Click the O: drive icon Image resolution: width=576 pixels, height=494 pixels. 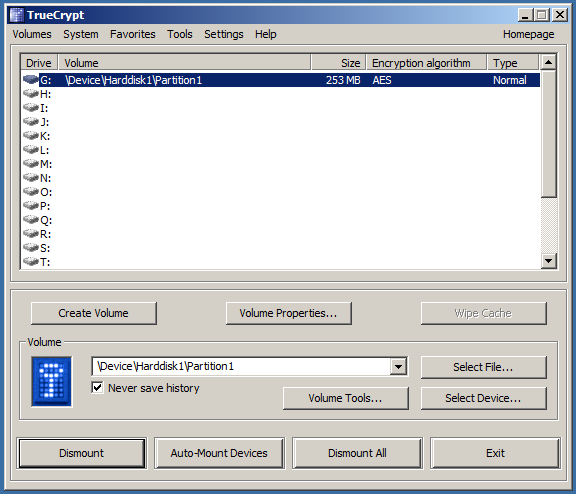point(31,192)
